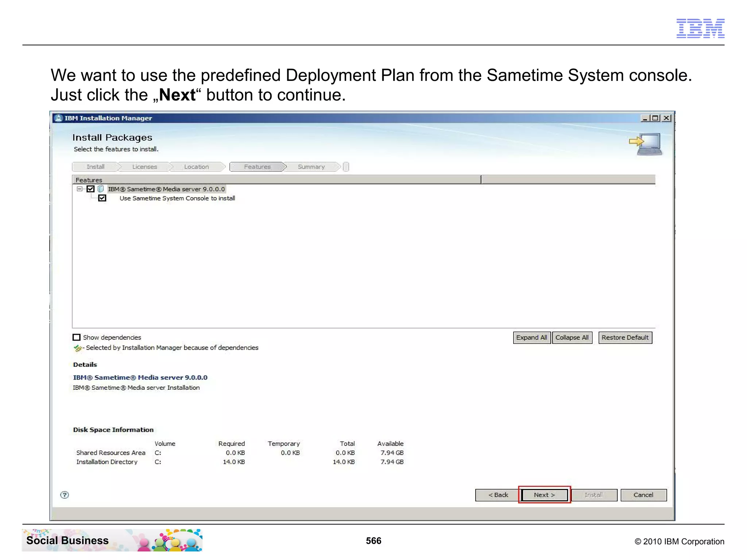Continue with the Next button
Image resolution: width=747 pixels, height=560 pixels.
point(545,495)
